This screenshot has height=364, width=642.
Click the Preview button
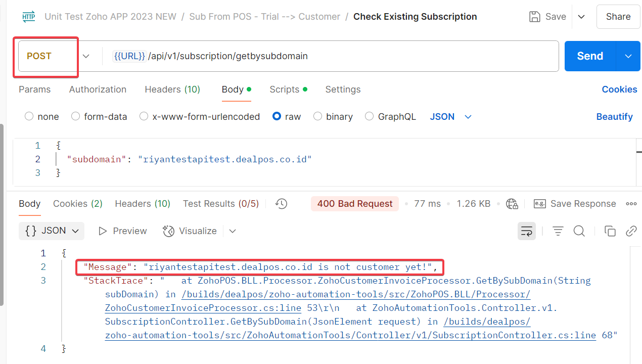point(123,231)
